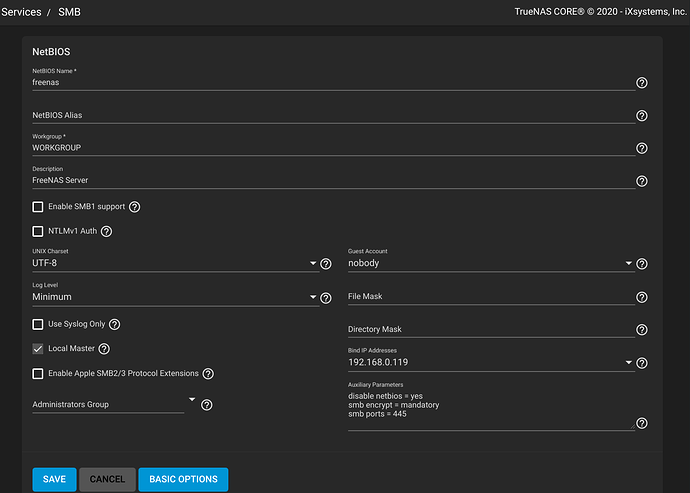Show help for NTLMv1 Auth

point(106,232)
